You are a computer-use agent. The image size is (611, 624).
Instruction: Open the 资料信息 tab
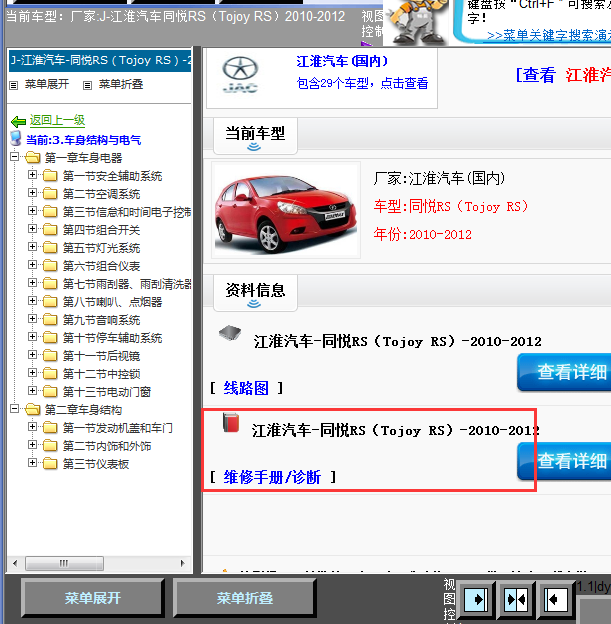point(255,293)
